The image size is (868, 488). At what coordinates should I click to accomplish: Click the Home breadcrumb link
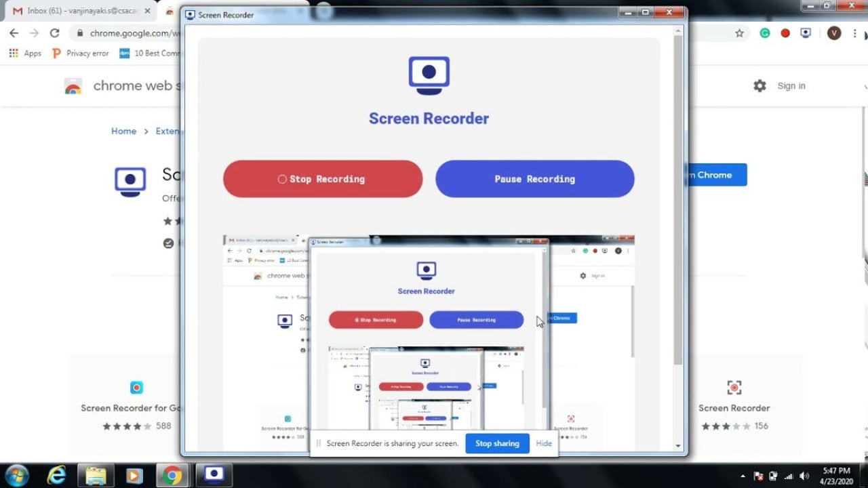click(123, 131)
